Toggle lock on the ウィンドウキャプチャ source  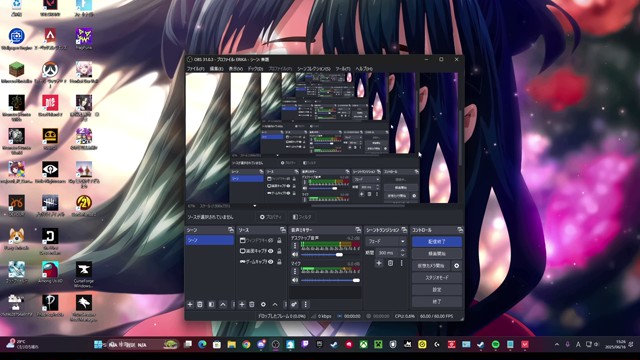click(x=280, y=240)
